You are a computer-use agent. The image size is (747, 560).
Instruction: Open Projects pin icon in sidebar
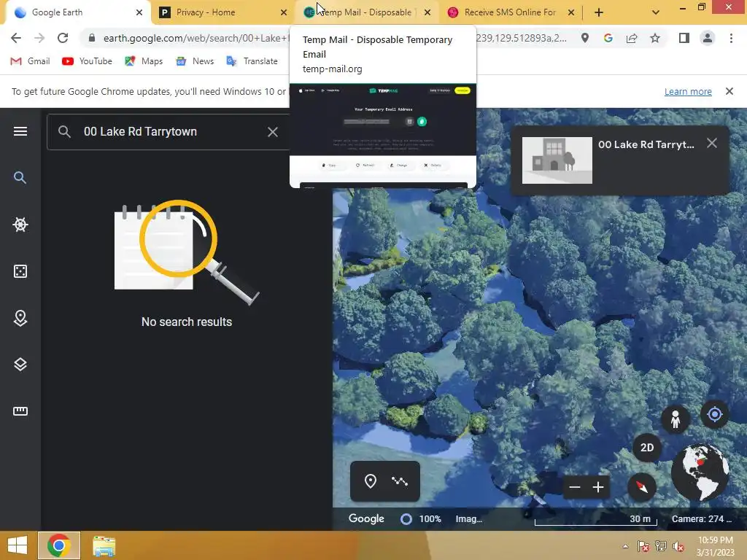click(20, 318)
